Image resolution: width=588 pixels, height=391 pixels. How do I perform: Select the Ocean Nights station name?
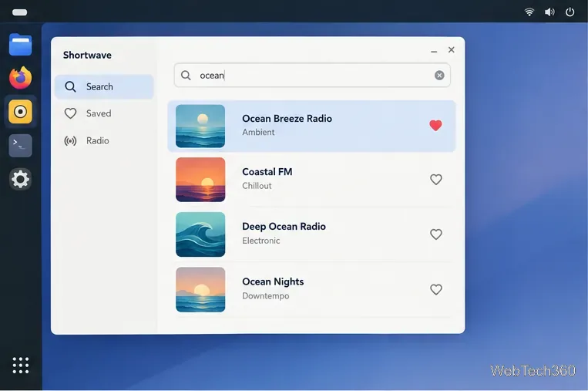click(x=273, y=281)
